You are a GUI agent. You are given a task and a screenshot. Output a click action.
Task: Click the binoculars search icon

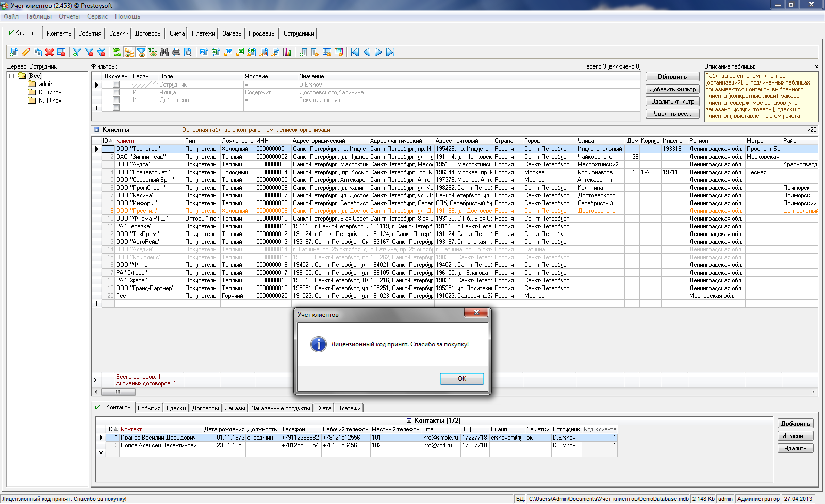164,52
